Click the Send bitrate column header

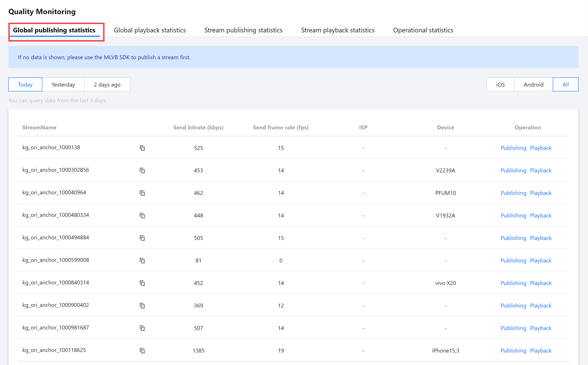click(x=198, y=127)
